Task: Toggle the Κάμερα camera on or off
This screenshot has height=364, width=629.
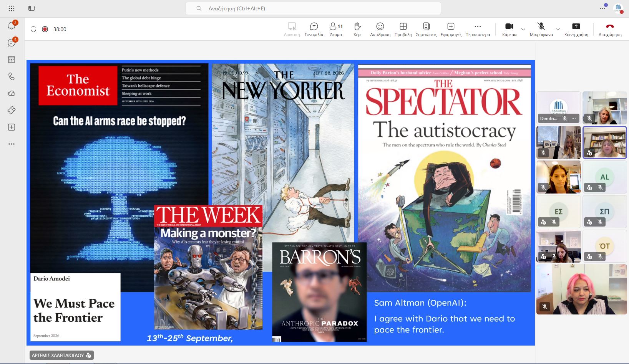Action: pyautogui.click(x=509, y=29)
